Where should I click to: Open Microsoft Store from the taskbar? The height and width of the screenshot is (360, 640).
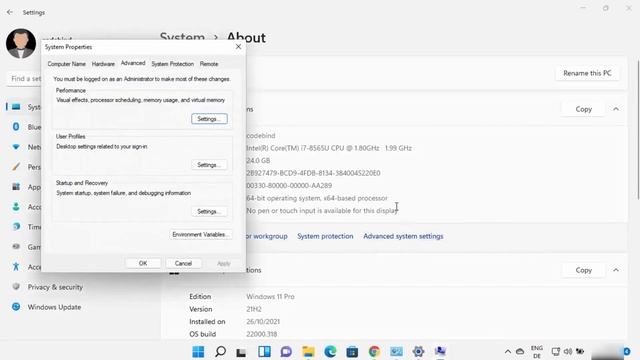point(352,351)
